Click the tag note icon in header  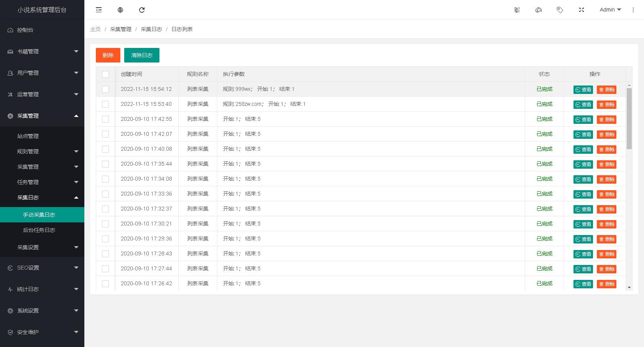pyautogui.click(x=560, y=10)
